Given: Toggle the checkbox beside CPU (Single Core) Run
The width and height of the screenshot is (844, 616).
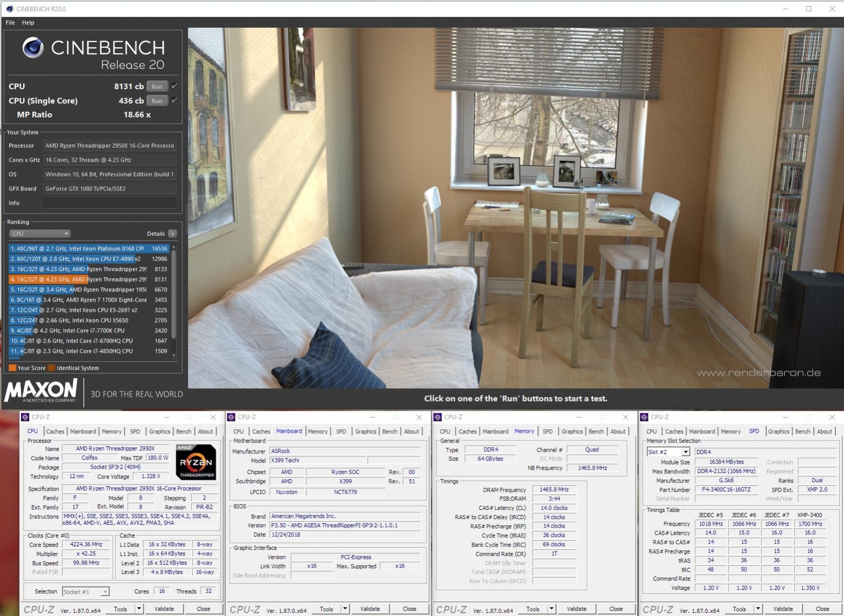Looking at the screenshot, I should [174, 100].
